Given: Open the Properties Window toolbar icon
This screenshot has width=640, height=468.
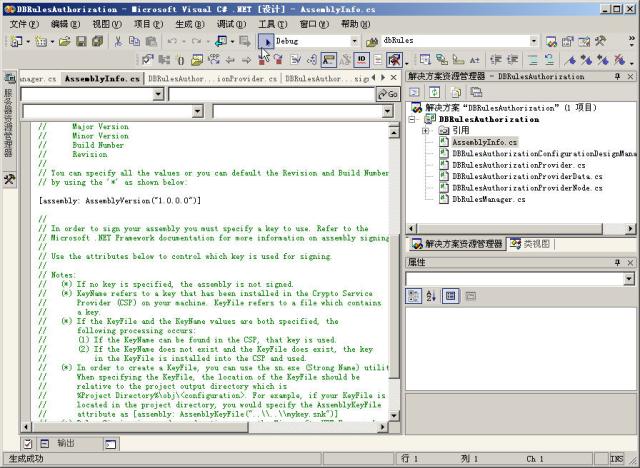Looking at the screenshot, I should point(568,41).
